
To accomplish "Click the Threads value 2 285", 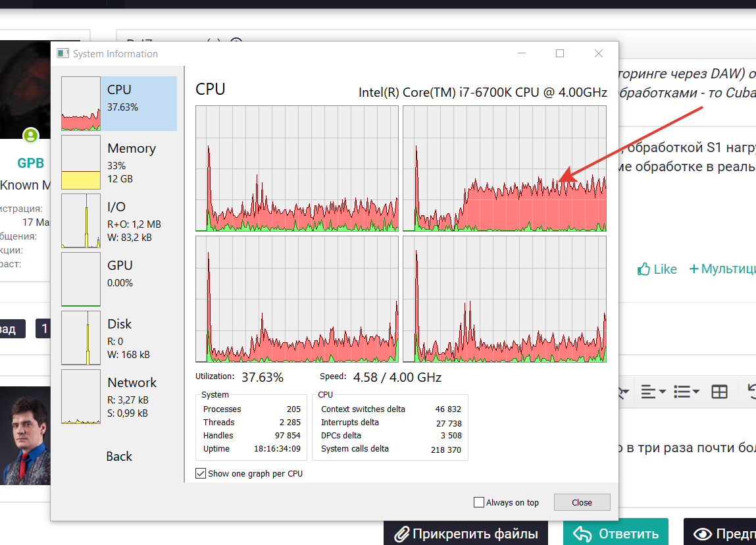I will pos(290,422).
